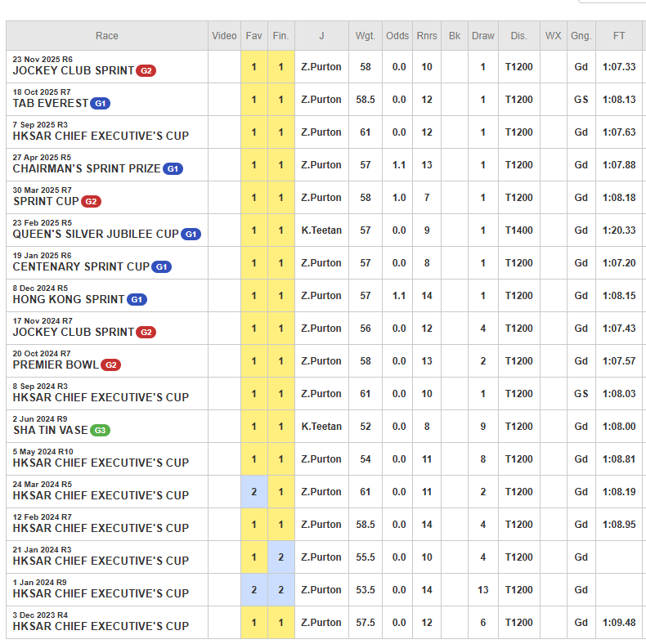The height and width of the screenshot is (644, 646).
Task: Select finish time 1:09.48
Action: [x=619, y=623]
